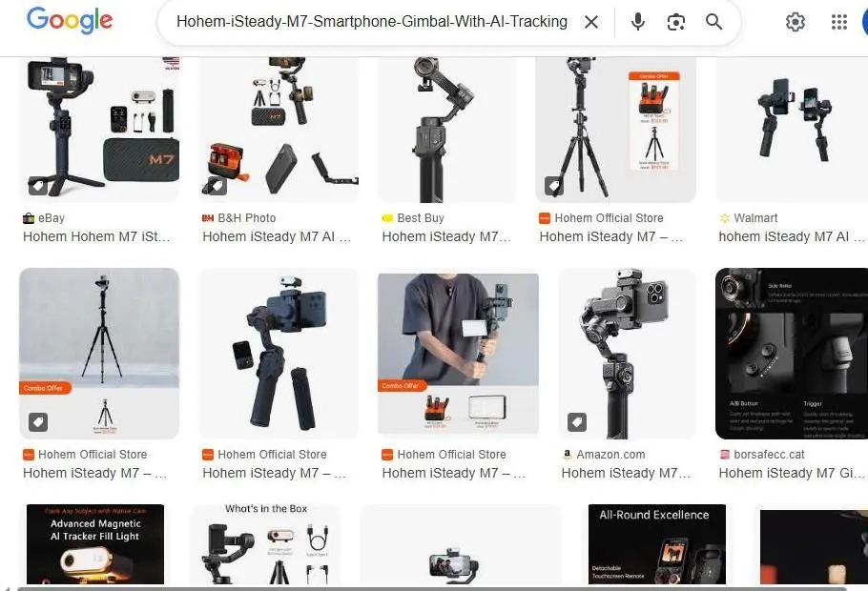Clear the search query with the X icon
This screenshot has height=591, width=868.
591,22
